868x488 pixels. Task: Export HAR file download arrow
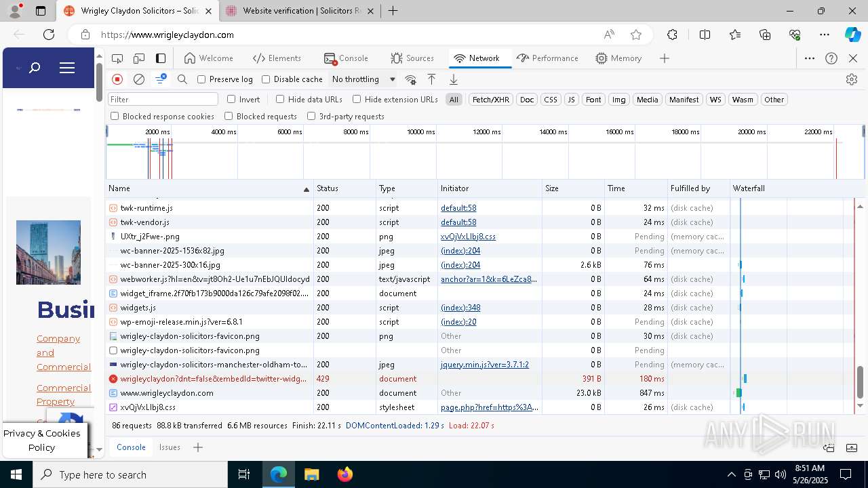tap(454, 79)
